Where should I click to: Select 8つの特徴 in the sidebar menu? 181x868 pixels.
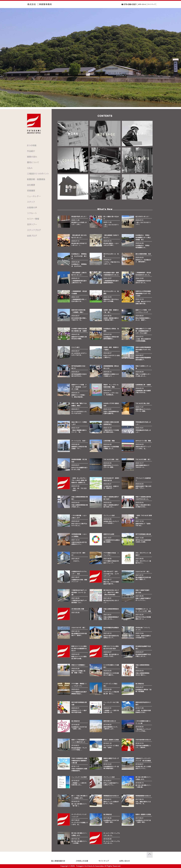tap(32, 146)
